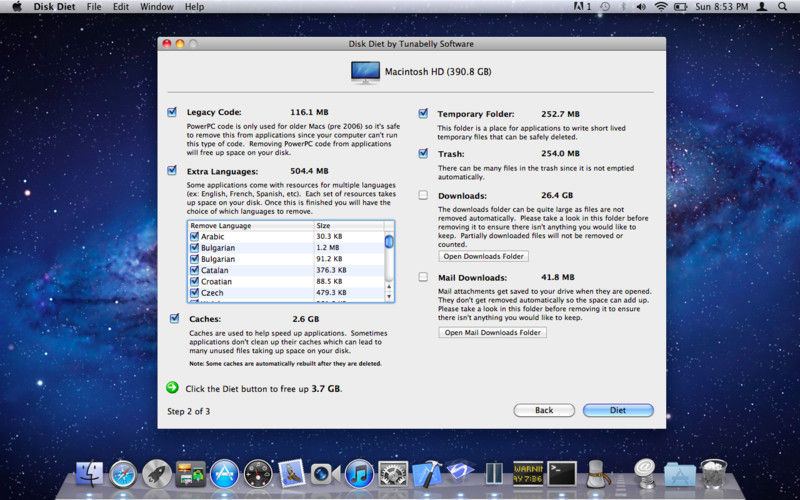Image resolution: width=800 pixels, height=500 pixels.
Task: Select the 376.3 KB size cell
Action: pos(331,270)
